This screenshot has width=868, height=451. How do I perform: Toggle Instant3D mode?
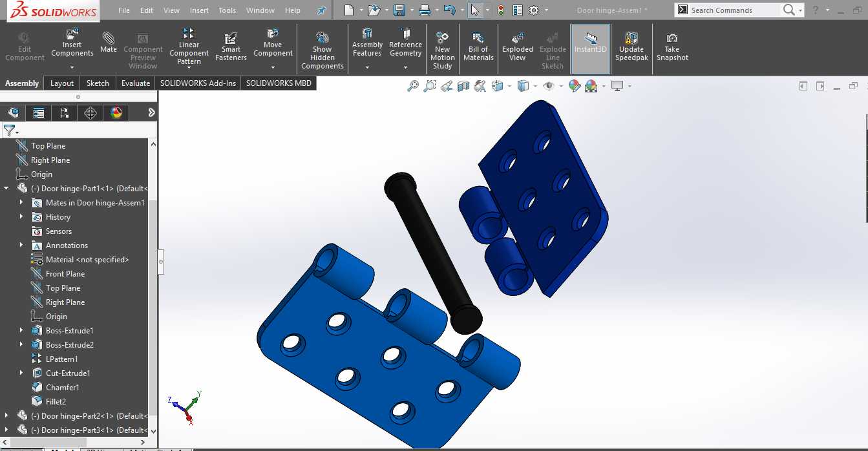pyautogui.click(x=591, y=48)
